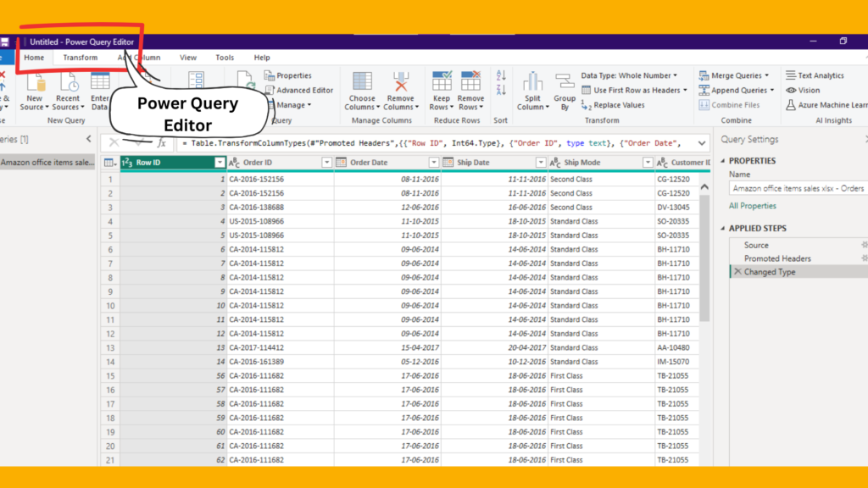This screenshot has height=488, width=868.
Task: Click Ship Mode data type icon
Action: (x=554, y=163)
